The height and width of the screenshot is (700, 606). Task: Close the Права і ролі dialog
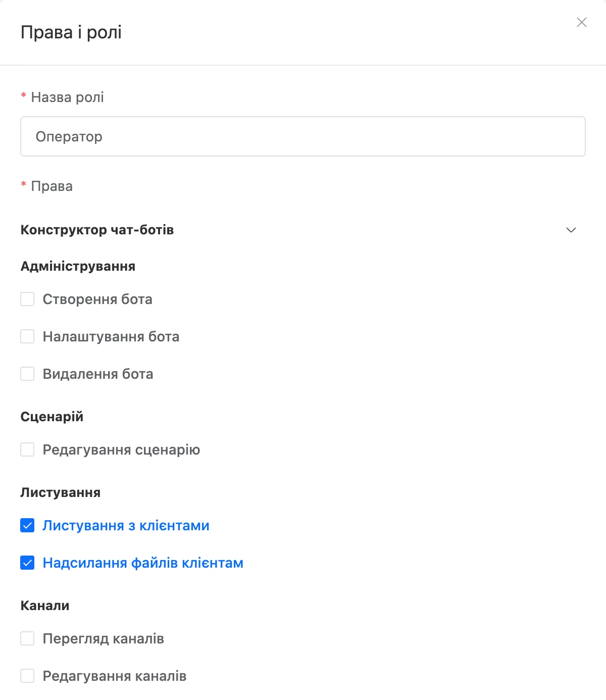point(582,22)
